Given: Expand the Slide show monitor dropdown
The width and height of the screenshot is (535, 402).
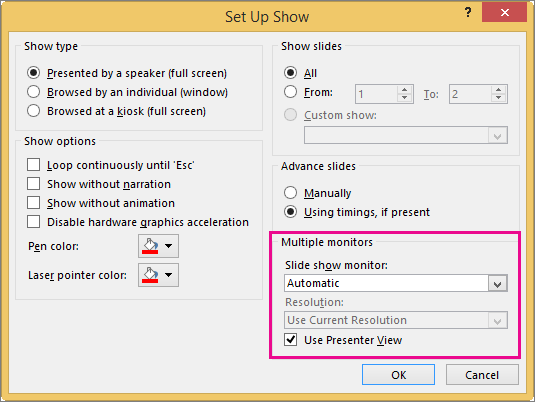Looking at the screenshot, I should 497,283.
